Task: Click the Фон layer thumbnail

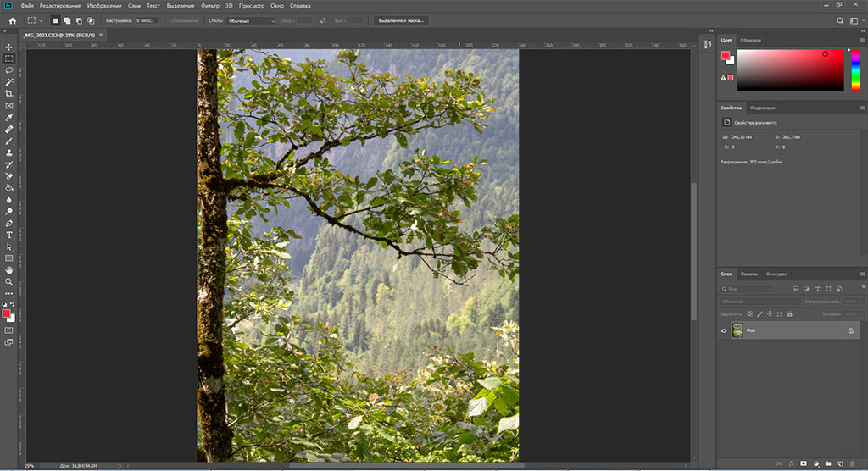Action: point(737,331)
